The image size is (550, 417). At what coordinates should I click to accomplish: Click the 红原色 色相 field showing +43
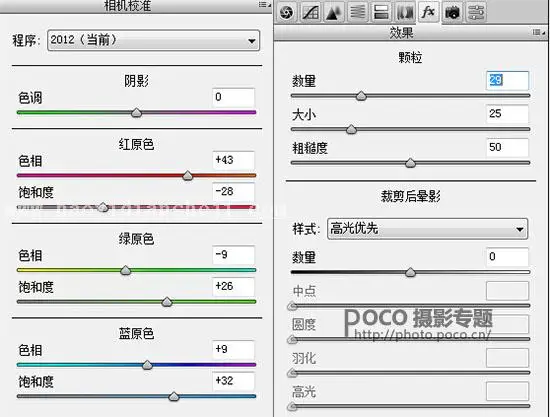click(x=233, y=160)
